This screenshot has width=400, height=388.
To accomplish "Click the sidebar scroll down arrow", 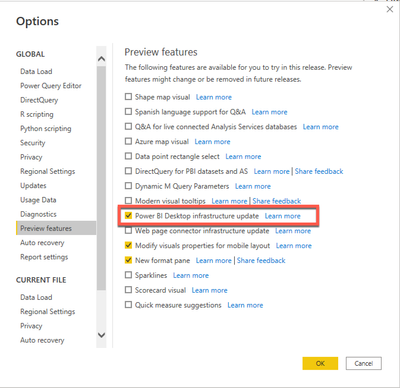I will [101, 335].
